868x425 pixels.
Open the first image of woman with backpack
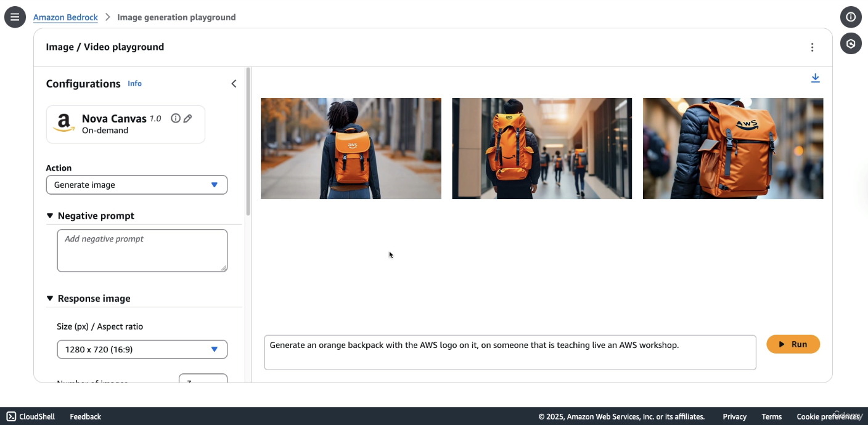tap(351, 148)
